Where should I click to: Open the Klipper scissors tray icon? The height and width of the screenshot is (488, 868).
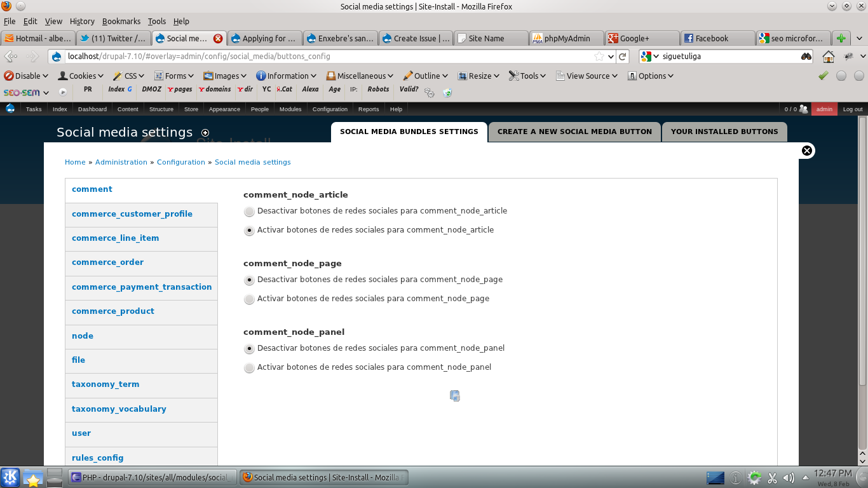pos(773,478)
